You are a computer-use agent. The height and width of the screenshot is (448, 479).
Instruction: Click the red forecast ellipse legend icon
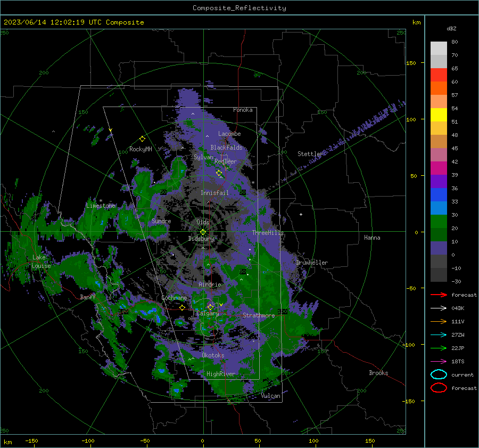pos(439,388)
